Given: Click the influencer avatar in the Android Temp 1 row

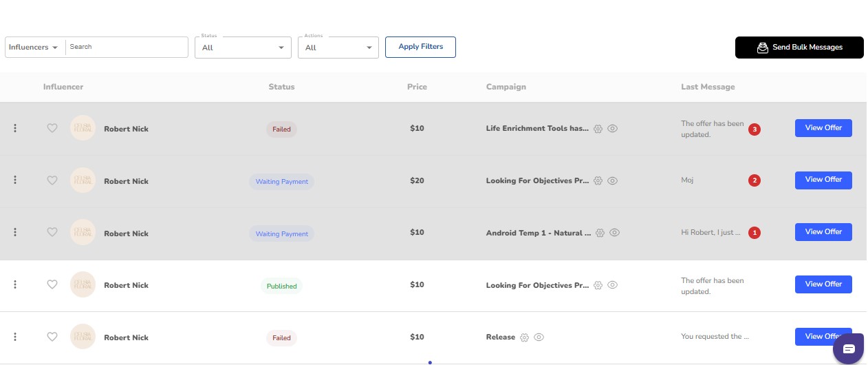Looking at the screenshot, I should pos(83,233).
